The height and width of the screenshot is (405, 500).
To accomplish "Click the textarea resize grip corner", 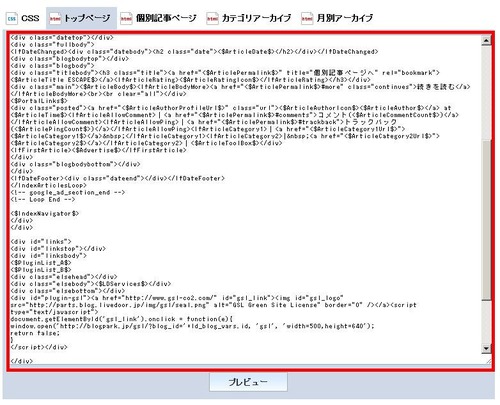I will (x=488, y=361).
